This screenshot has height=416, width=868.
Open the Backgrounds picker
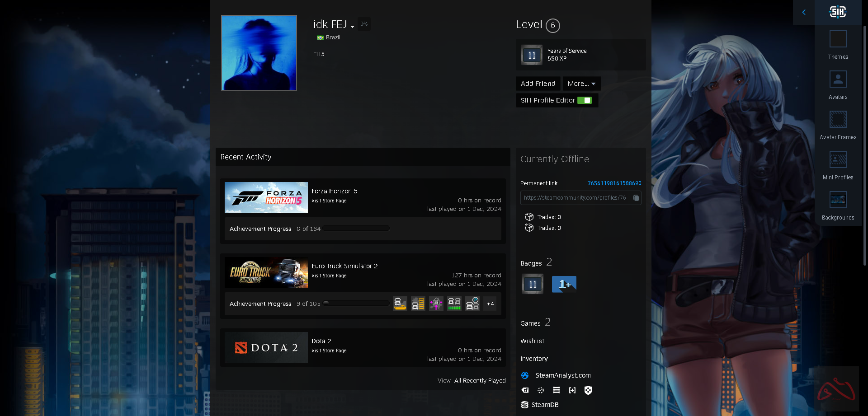pos(838,205)
